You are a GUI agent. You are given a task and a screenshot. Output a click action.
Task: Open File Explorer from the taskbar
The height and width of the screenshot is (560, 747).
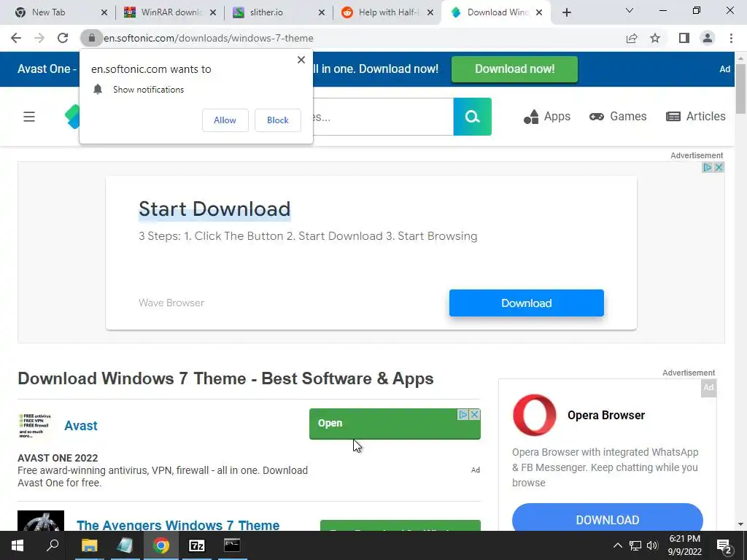coord(89,545)
